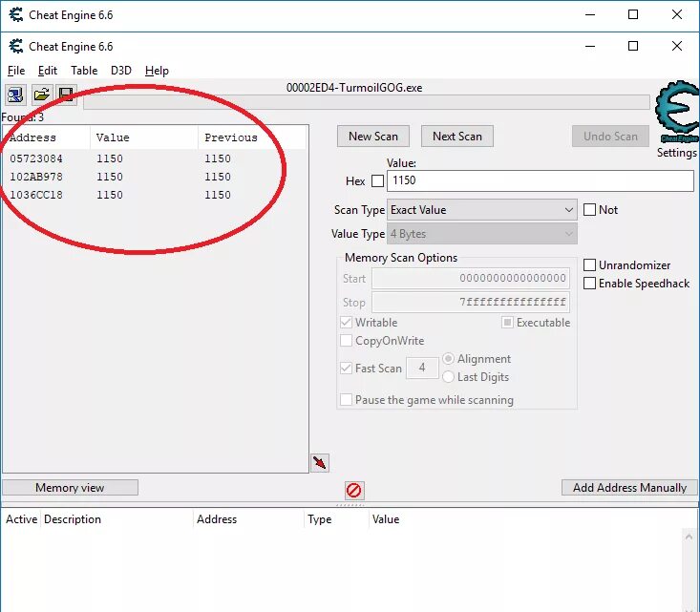The width and height of the screenshot is (700, 612).
Task: Toggle the Fast Scan checkbox
Action: pyautogui.click(x=346, y=368)
